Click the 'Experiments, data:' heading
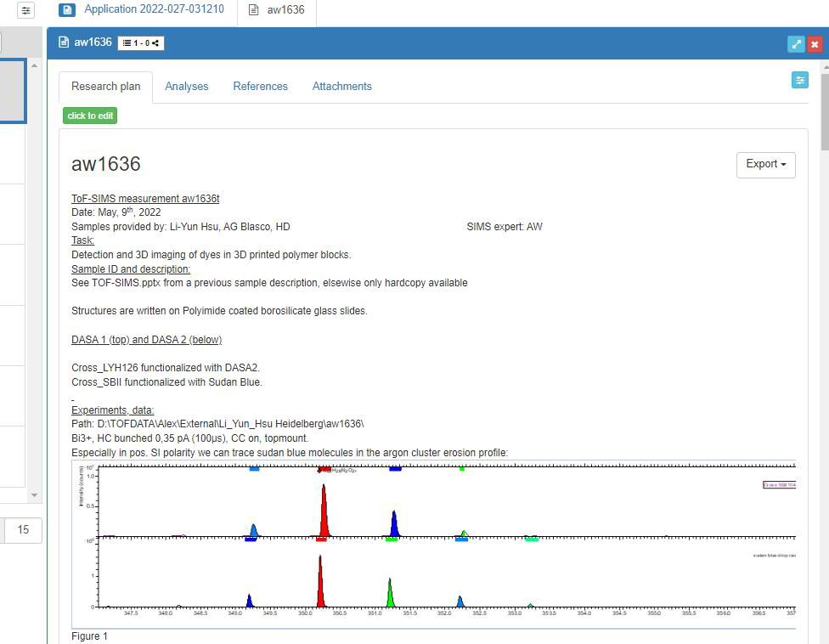This screenshot has height=644, width=829. tap(113, 410)
